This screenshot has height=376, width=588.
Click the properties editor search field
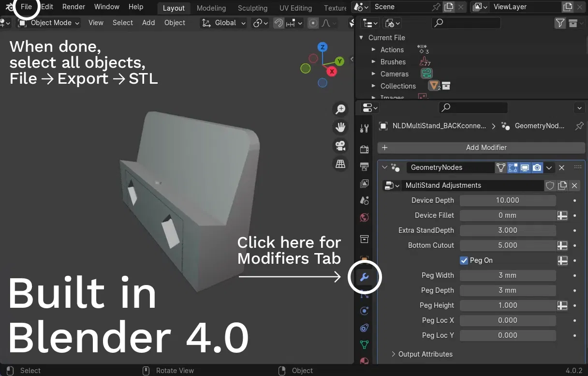(473, 107)
